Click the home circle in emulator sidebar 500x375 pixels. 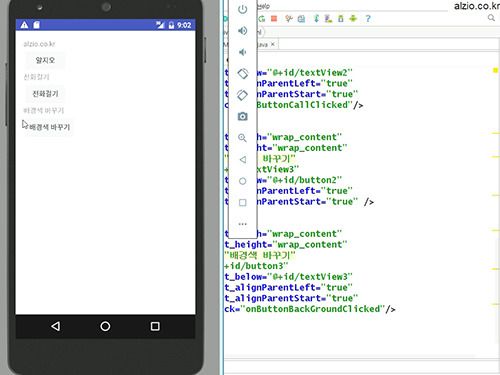point(243,181)
